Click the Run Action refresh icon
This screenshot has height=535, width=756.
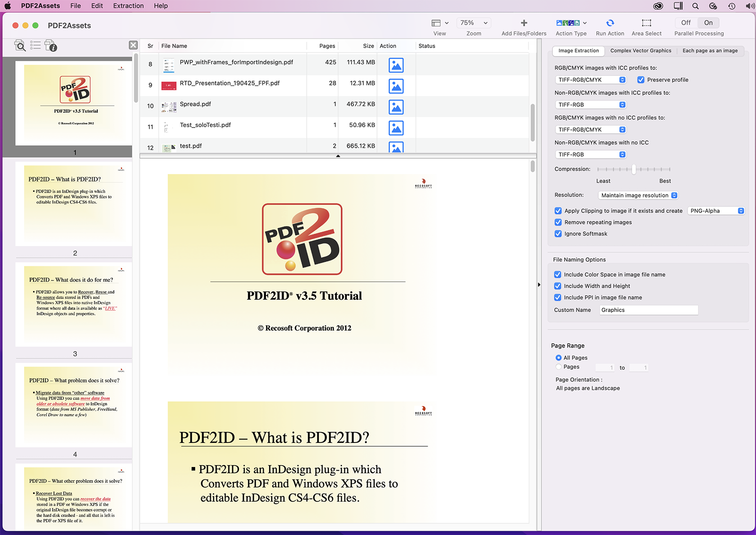point(610,23)
